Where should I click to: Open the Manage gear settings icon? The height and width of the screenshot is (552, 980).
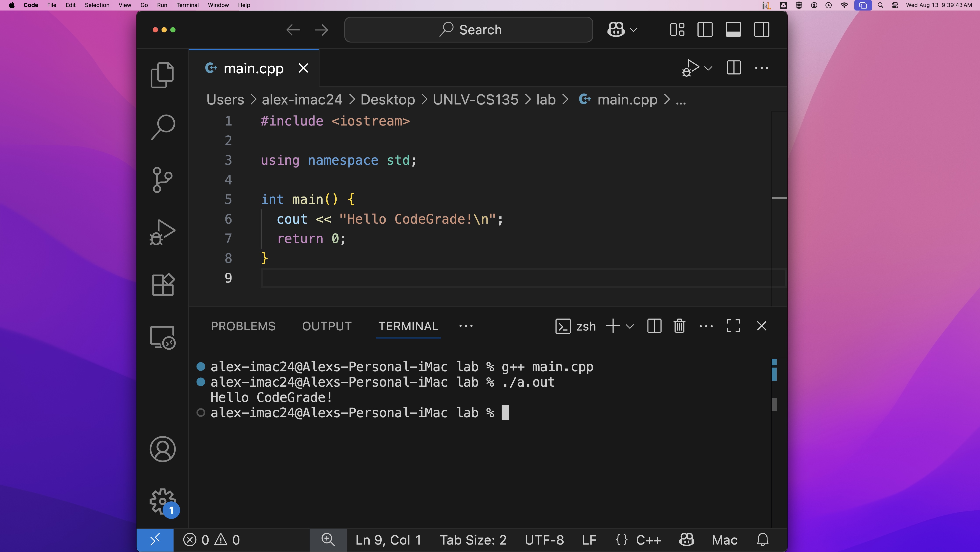tap(162, 501)
